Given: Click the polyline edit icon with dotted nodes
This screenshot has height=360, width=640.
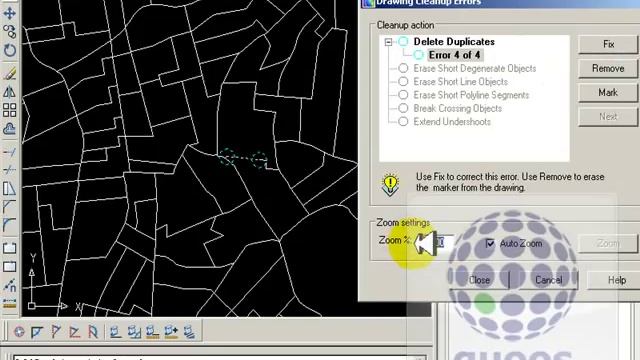Looking at the screenshot, I should pyautogui.click(x=9, y=286).
